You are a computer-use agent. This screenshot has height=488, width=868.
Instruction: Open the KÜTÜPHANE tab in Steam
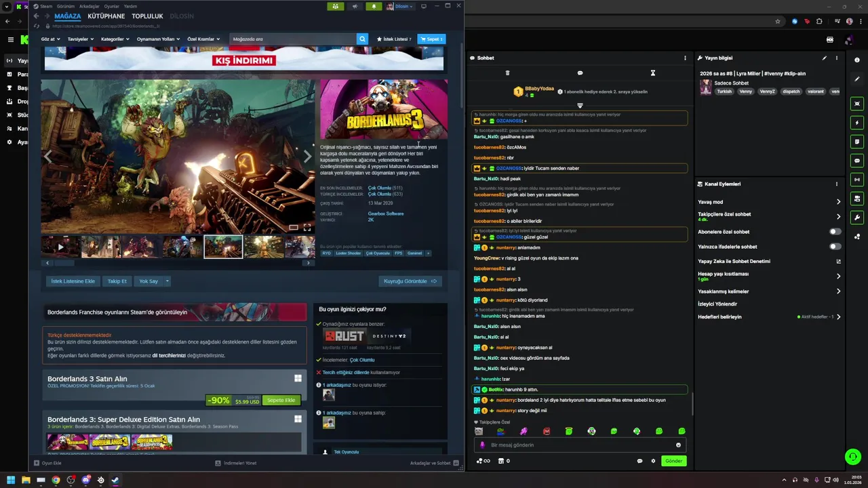coord(106,16)
